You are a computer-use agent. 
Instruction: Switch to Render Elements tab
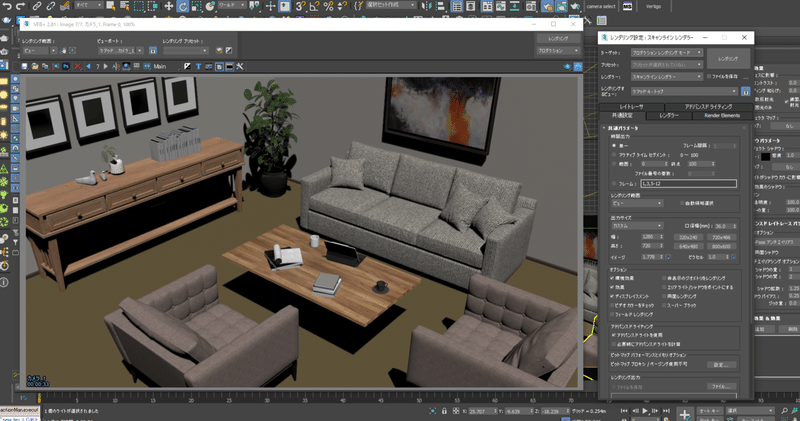tap(722, 116)
